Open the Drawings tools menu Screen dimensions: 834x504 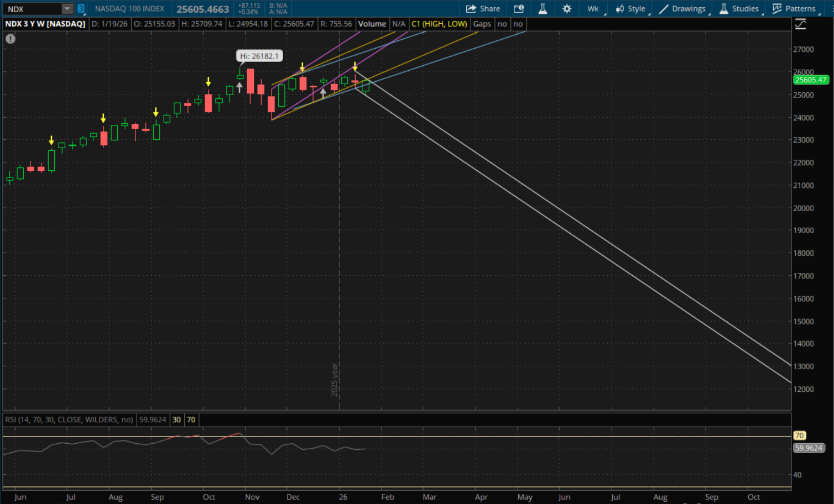point(682,9)
